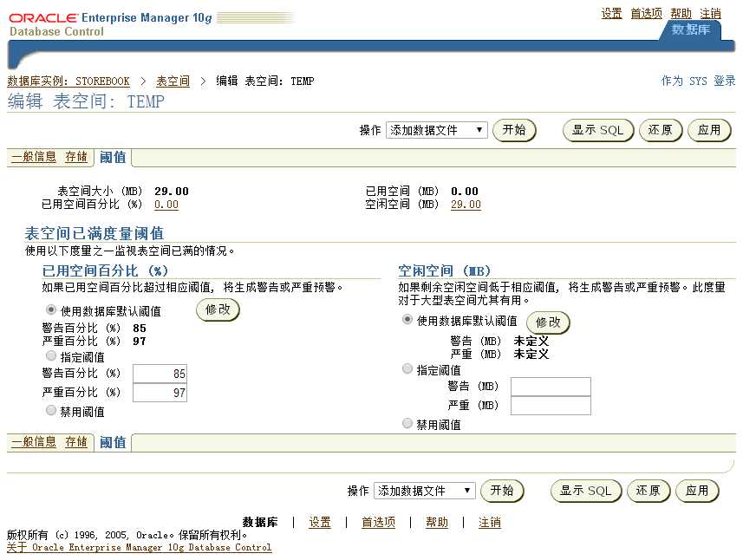This screenshot has width=743, height=560.
Task: Open 帮助 link in top header
Action: pos(681,14)
